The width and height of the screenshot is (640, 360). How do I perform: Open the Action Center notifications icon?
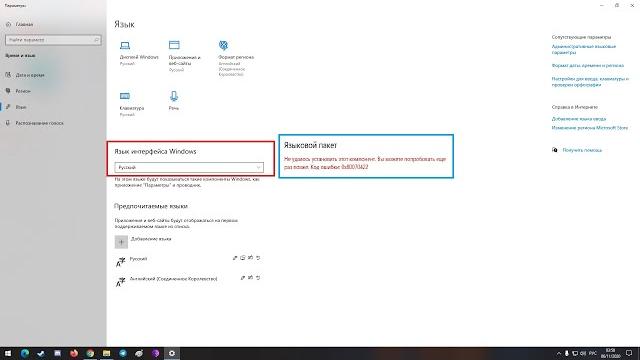coord(629,353)
